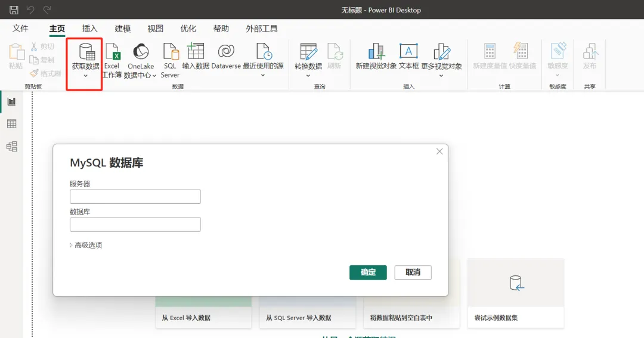Open the 外部工具 ribbon tab

click(x=262, y=29)
